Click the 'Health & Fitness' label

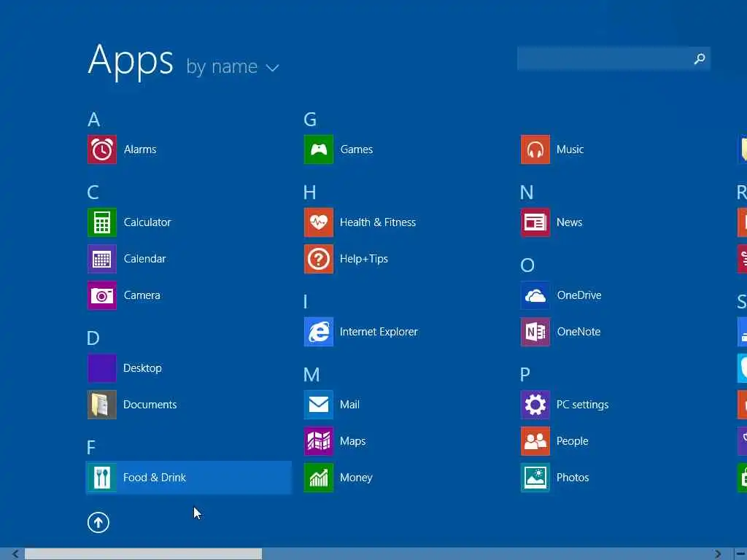click(x=378, y=222)
